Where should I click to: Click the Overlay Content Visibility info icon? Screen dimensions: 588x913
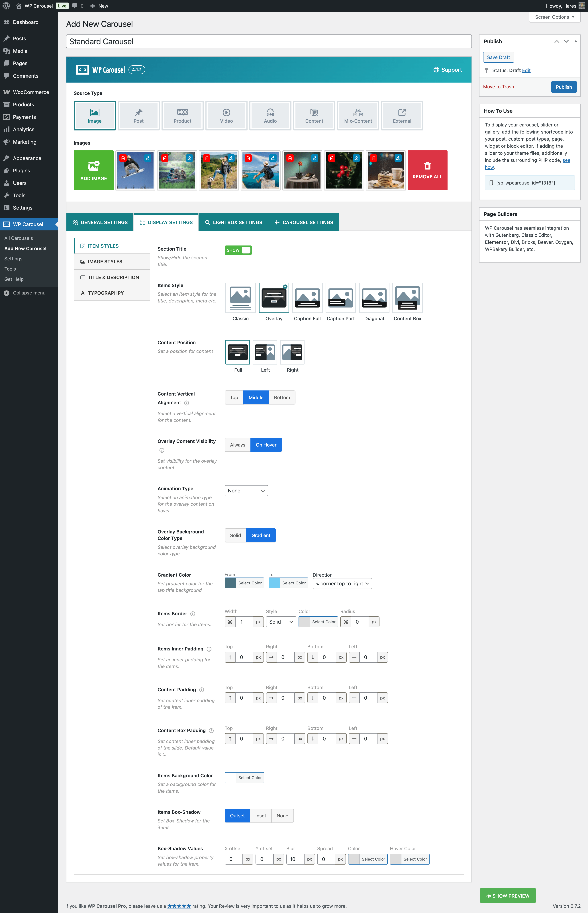pos(162,450)
